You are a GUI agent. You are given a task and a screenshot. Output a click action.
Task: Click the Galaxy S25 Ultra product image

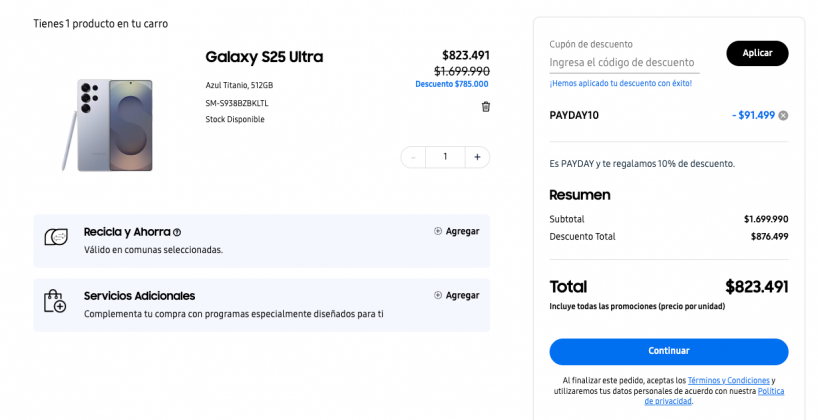[x=107, y=125]
